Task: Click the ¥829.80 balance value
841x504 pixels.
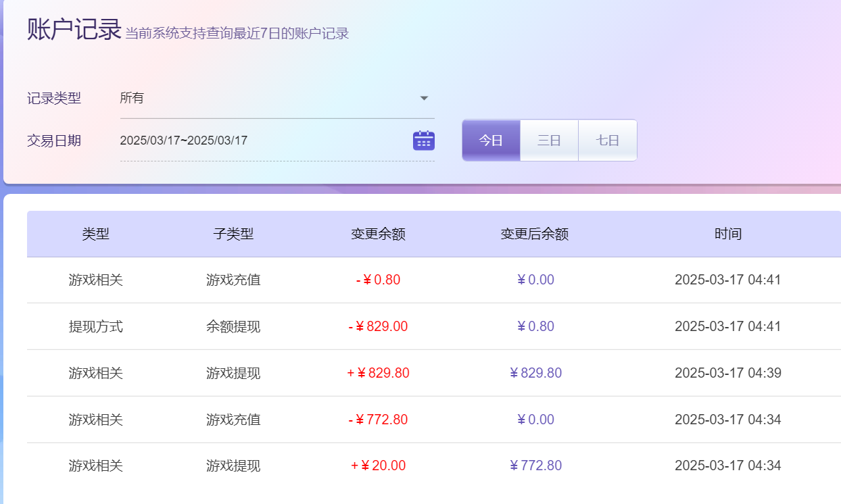Action: point(534,372)
